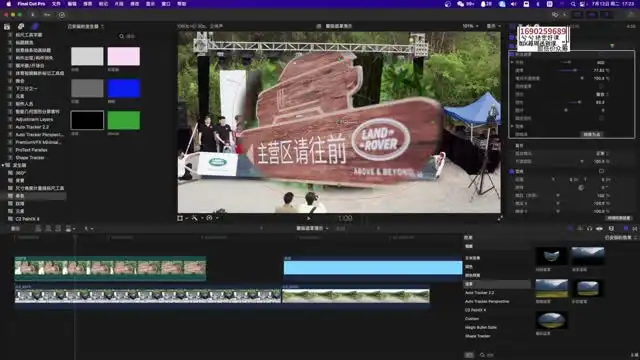Click the rotation dial in Transform
Image resolution: width=640 pixels, height=360 pixels.
click(581, 188)
